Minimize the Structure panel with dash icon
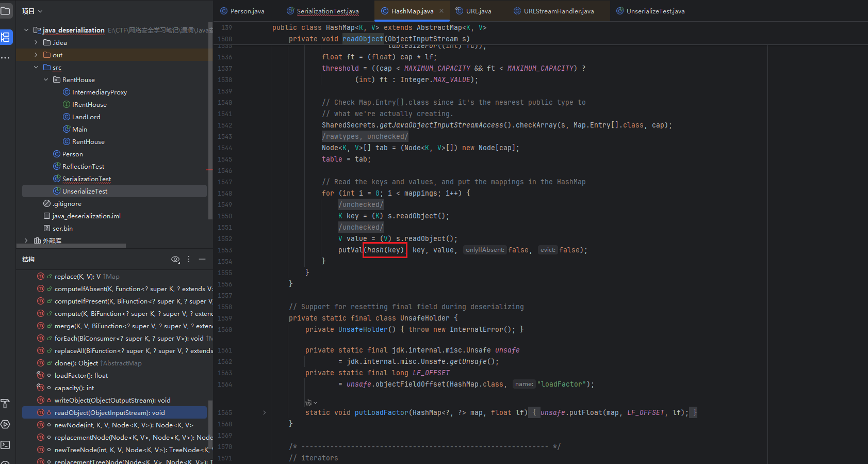Screen dimensions: 868x464 (x=202, y=259)
